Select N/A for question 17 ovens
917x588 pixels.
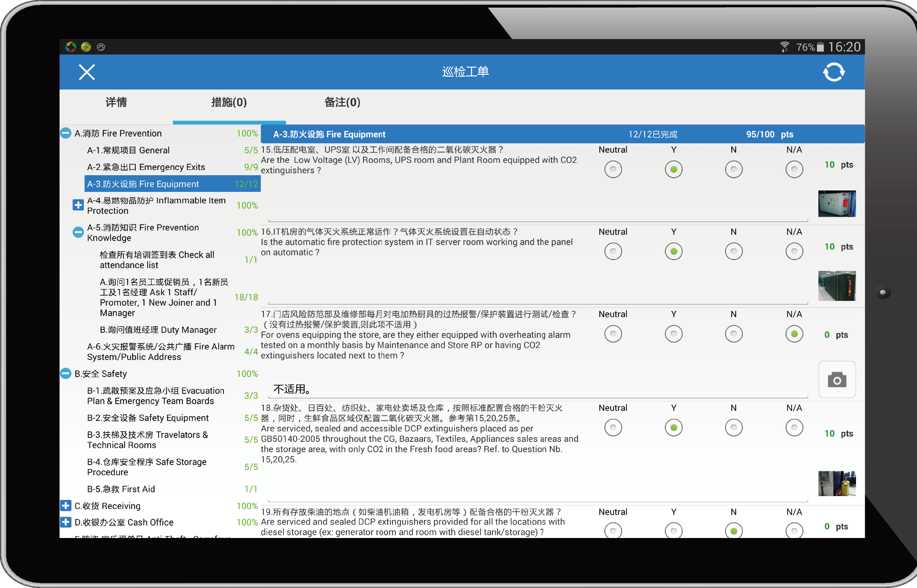tap(794, 334)
